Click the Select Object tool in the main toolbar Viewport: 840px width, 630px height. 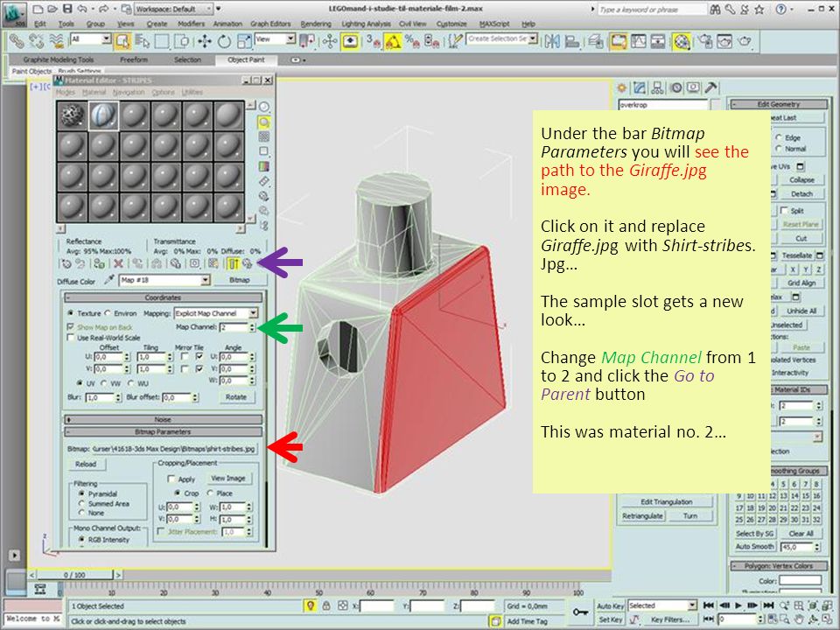pos(122,41)
